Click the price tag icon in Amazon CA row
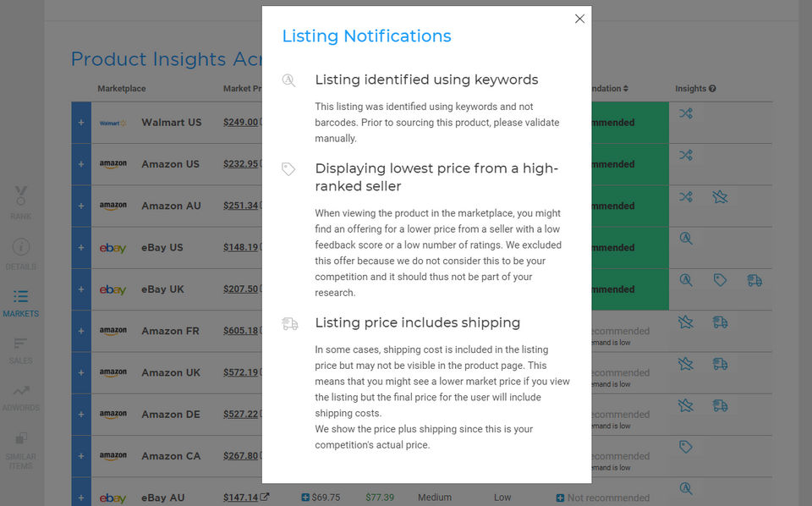The width and height of the screenshot is (812, 506). (x=685, y=447)
